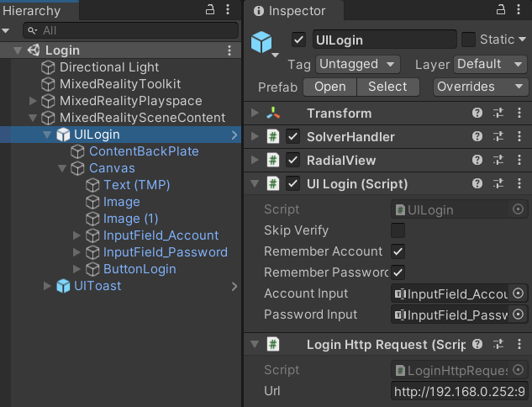Open Login scene options menu icon

[x=229, y=50]
